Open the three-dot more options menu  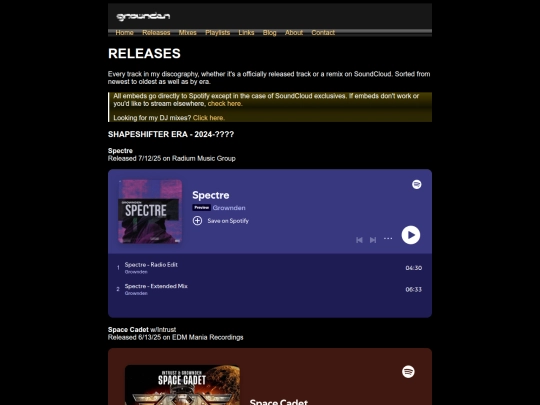388,239
